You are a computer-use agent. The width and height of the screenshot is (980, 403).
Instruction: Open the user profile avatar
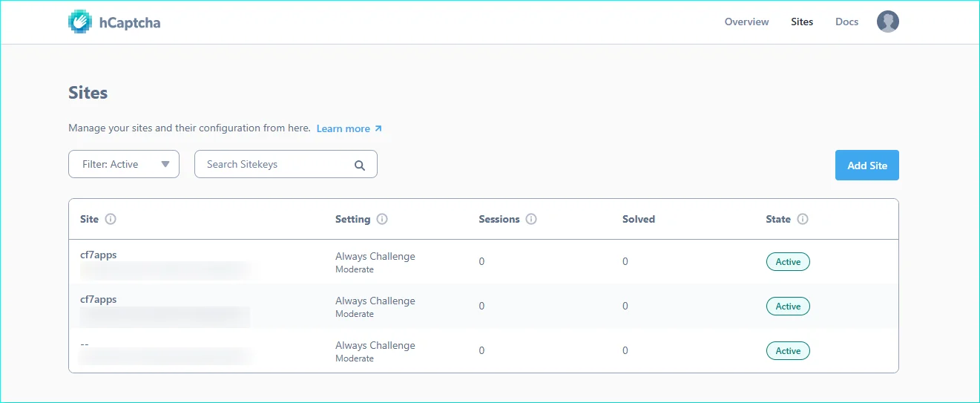click(887, 22)
